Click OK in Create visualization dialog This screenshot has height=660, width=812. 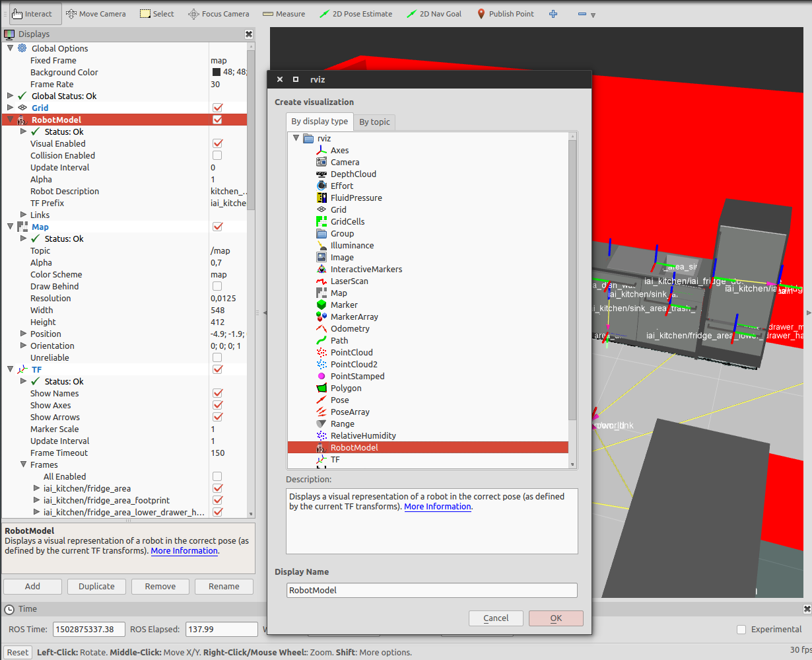coord(556,618)
